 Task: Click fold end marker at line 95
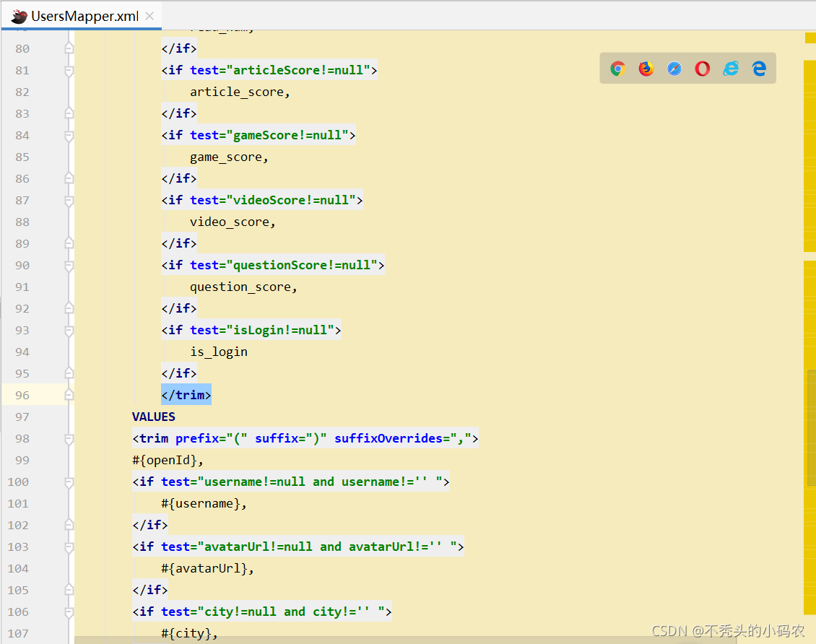coord(69,373)
